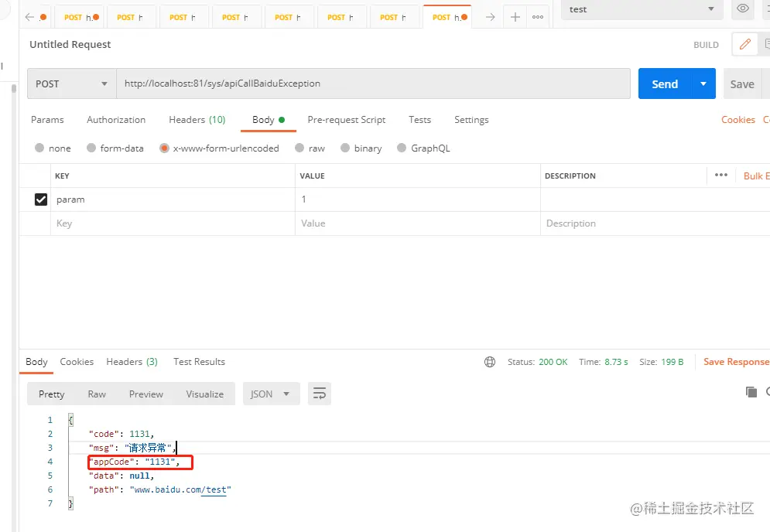The height and width of the screenshot is (532, 770).
Task: Select the GraphQL body type
Action: (x=423, y=148)
